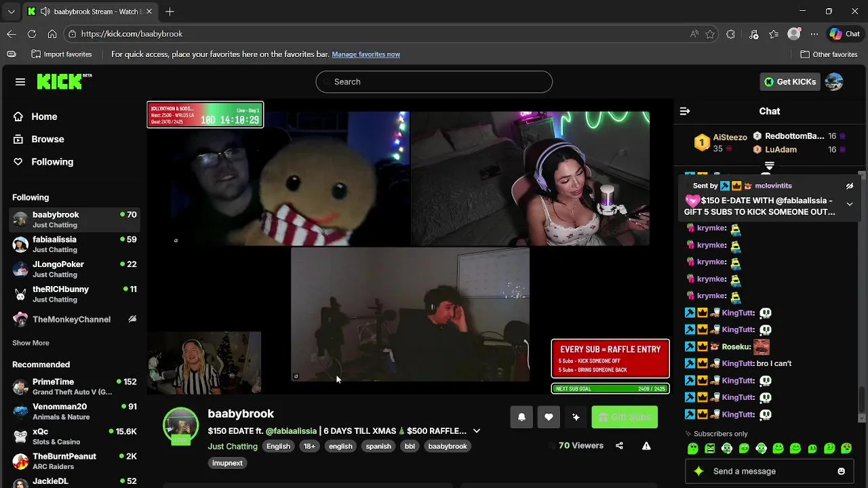
Task: Collapse the chat panel with arrow icon
Action: click(685, 111)
